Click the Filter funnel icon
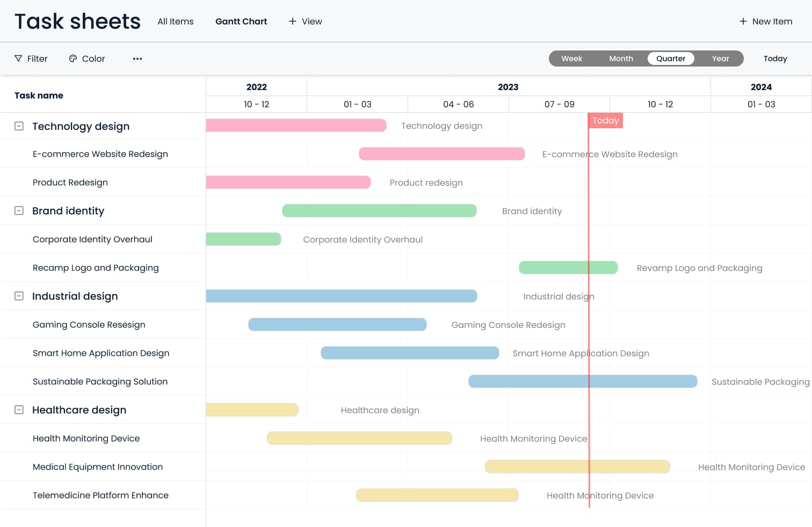 coord(18,58)
